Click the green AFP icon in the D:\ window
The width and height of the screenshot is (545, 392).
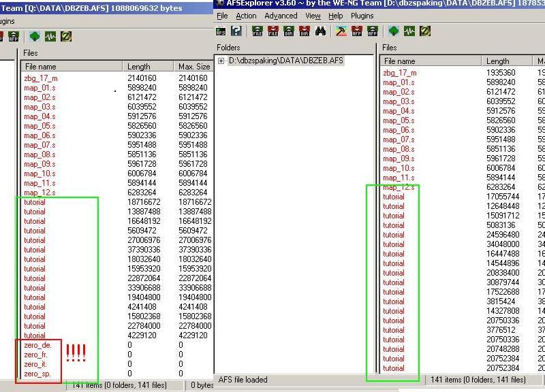[372, 31]
